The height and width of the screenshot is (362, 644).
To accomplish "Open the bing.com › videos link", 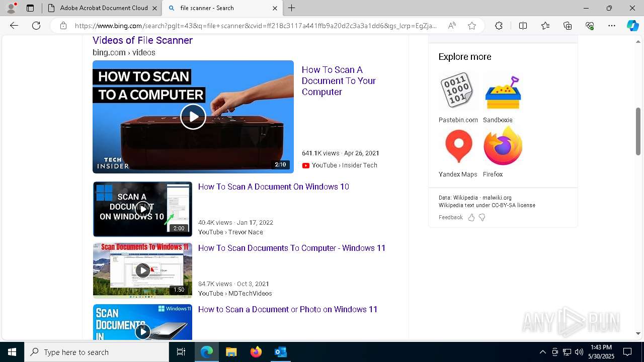I will 124,52.
